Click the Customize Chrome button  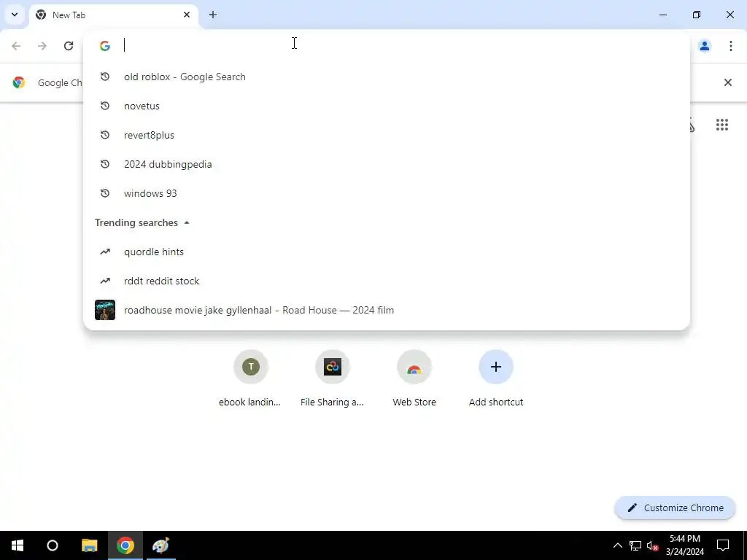tap(675, 507)
